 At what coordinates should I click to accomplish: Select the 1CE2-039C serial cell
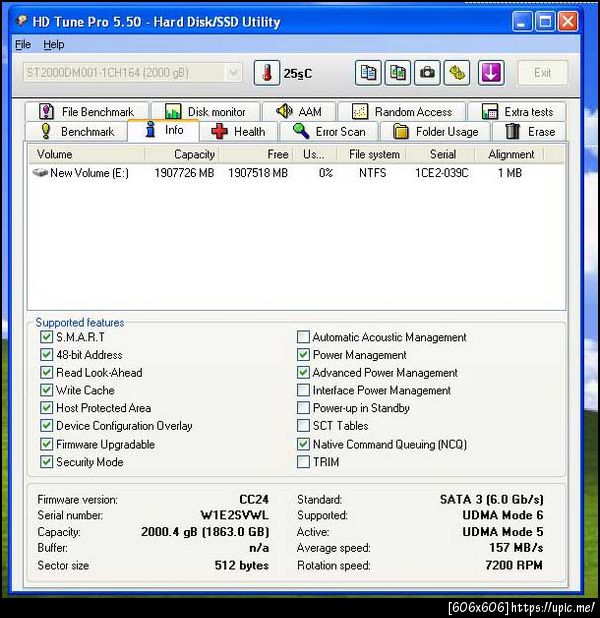coord(442,173)
